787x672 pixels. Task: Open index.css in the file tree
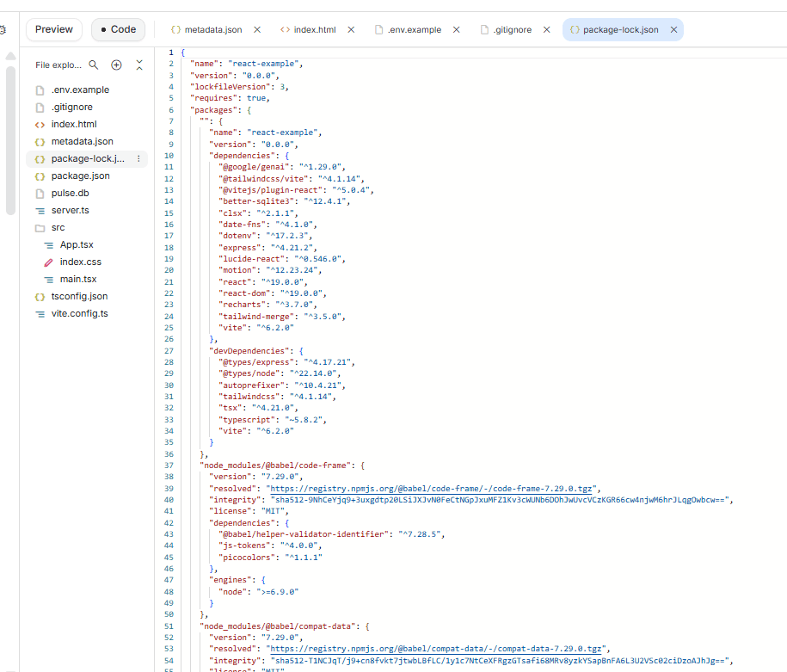click(80, 262)
